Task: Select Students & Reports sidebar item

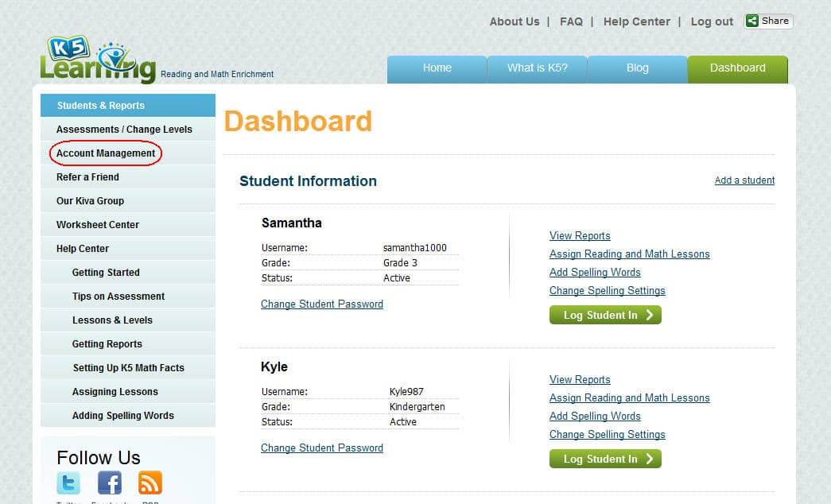Action: pos(128,106)
